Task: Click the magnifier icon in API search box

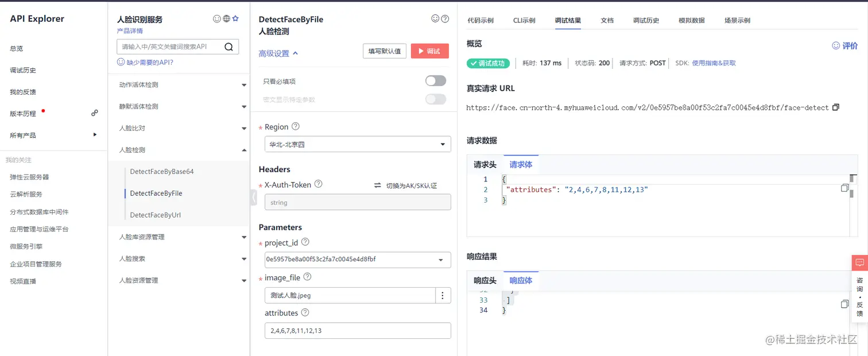Action: [x=228, y=47]
